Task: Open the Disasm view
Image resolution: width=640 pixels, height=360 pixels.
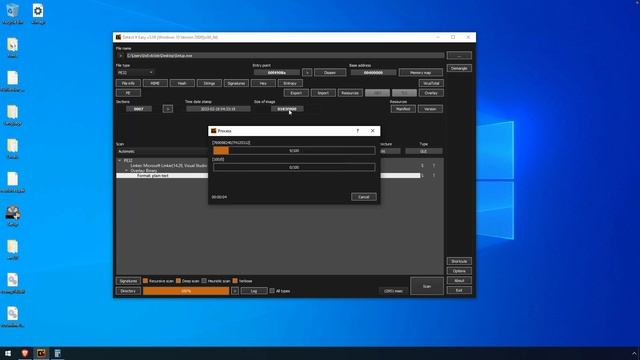Action: [330, 72]
